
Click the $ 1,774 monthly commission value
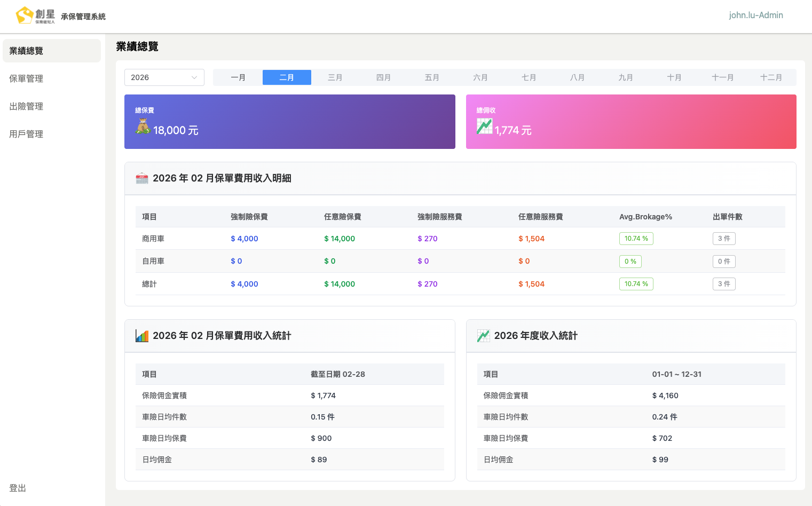[324, 396]
